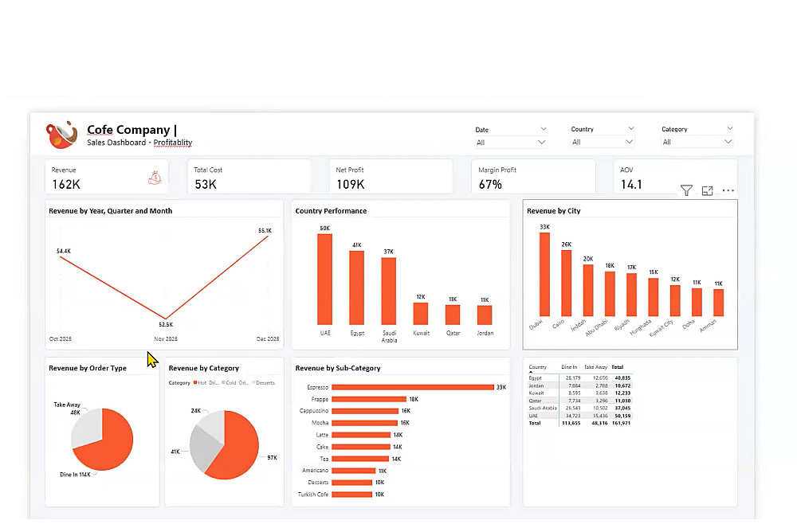
Task: Select the Cold Drinks legend marker
Action: tap(223, 382)
